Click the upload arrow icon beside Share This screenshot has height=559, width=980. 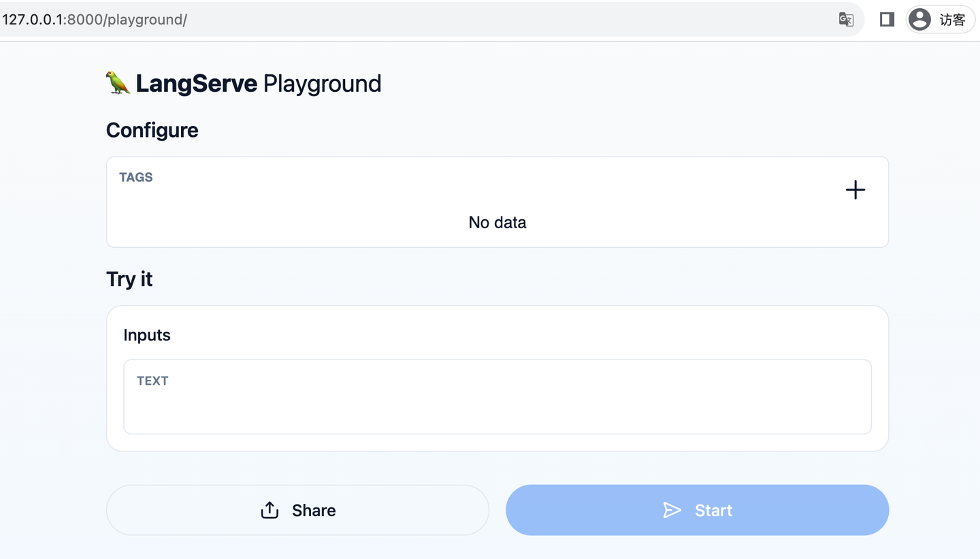tap(269, 510)
